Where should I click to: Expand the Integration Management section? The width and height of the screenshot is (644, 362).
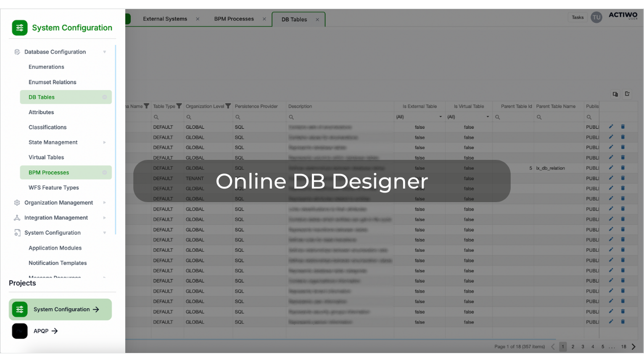105,218
